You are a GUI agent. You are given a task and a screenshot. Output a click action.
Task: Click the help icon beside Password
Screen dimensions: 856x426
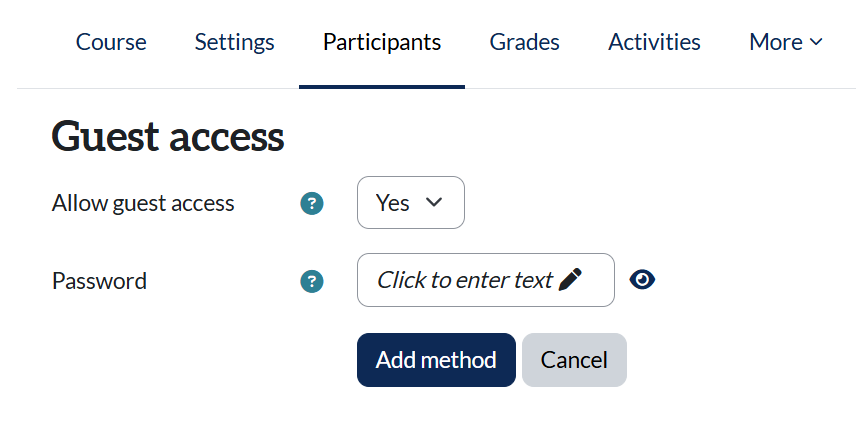312,282
